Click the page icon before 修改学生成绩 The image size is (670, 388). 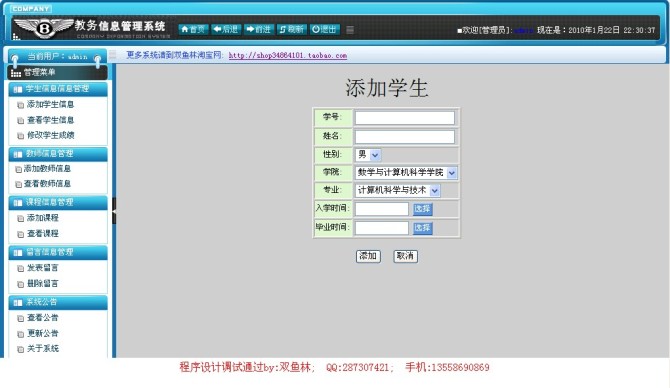coord(20,136)
